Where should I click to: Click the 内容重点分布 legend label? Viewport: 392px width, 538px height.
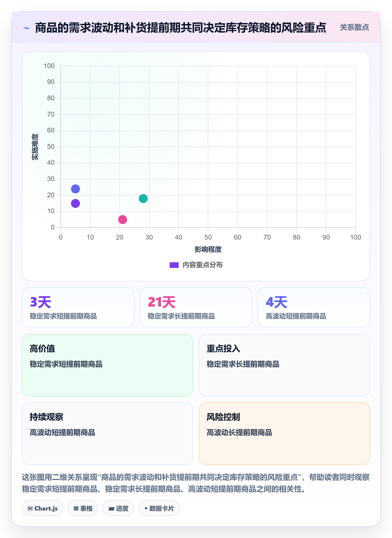pyautogui.click(x=202, y=265)
